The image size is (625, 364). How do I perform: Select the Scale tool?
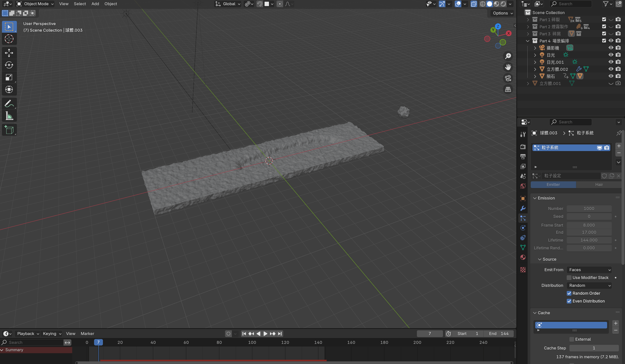pos(9,77)
